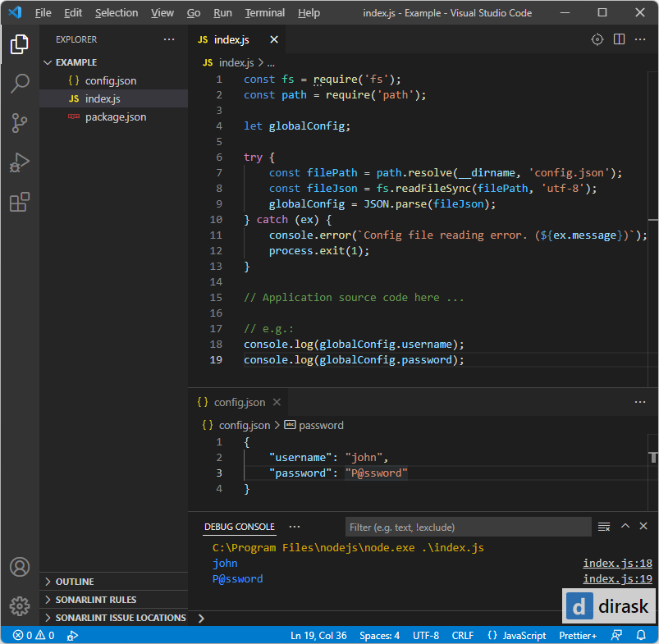Image resolution: width=659 pixels, height=644 pixels.
Task: Collapse the Debug Console panel
Action: [x=625, y=526]
